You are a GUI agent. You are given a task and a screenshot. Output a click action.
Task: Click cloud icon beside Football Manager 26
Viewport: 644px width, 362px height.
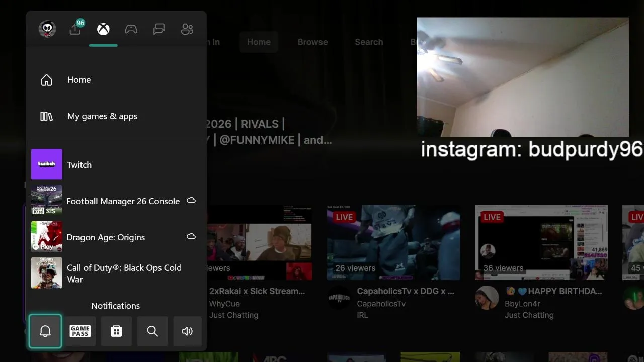pyautogui.click(x=191, y=200)
